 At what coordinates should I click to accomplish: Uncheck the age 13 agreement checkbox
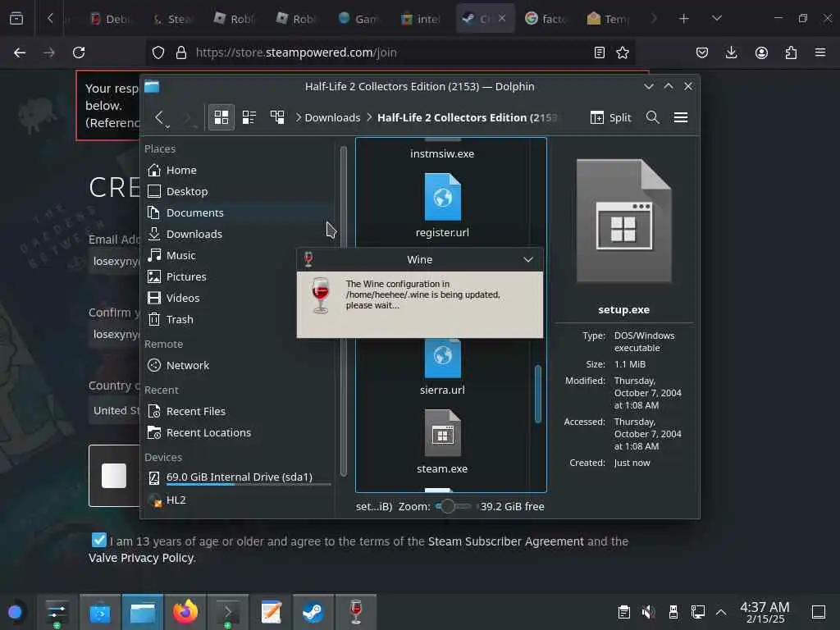pos(99,540)
